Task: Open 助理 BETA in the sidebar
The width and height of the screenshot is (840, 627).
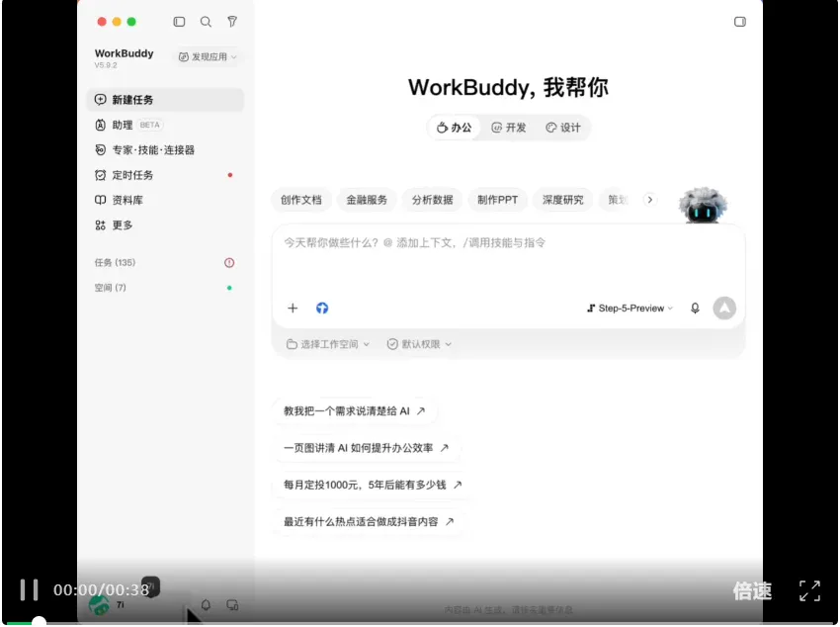Action: pos(165,125)
